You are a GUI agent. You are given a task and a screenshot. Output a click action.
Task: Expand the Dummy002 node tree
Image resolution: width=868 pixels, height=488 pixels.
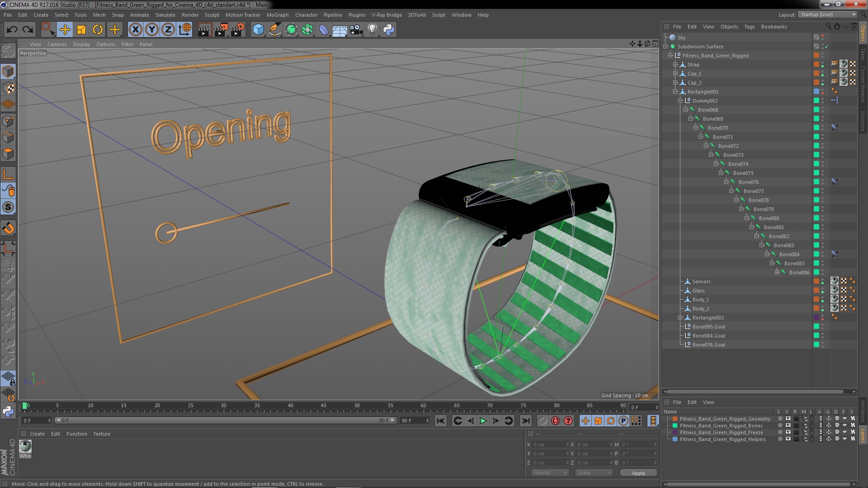680,100
